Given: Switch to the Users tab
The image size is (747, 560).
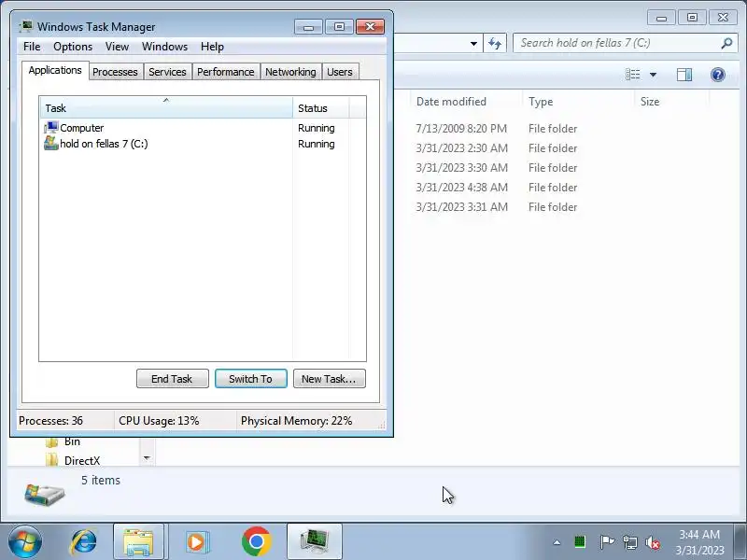Looking at the screenshot, I should click(340, 72).
